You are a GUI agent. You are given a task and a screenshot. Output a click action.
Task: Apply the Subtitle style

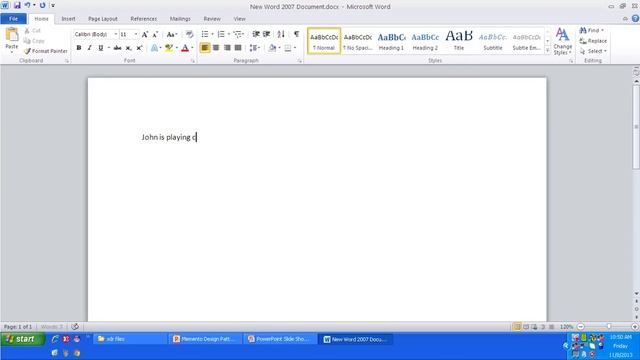[x=493, y=41]
